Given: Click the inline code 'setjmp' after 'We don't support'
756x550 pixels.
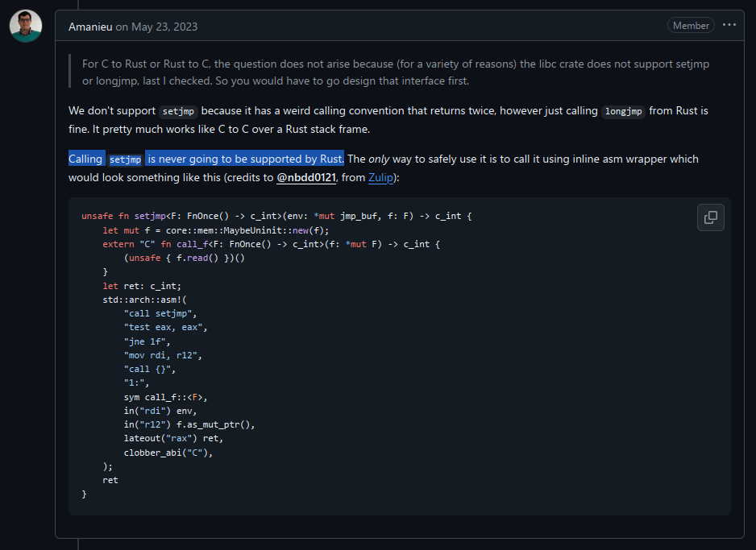Looking at the screenshot, I should (x=178, y=111).
